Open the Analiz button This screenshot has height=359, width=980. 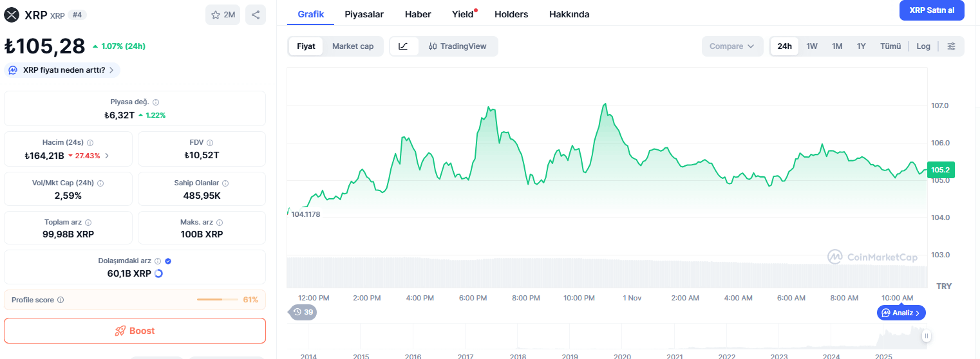coord(901,313)
